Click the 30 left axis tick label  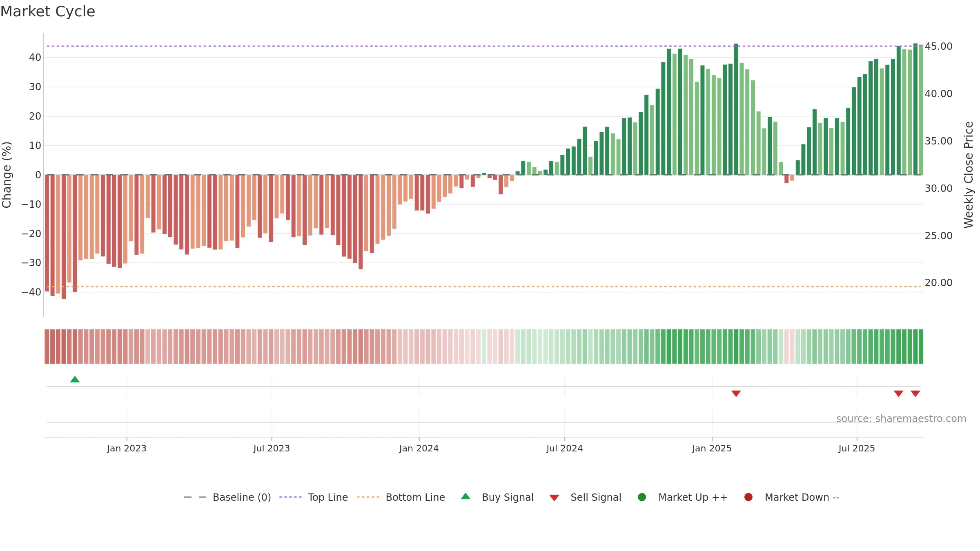(35, 87)
